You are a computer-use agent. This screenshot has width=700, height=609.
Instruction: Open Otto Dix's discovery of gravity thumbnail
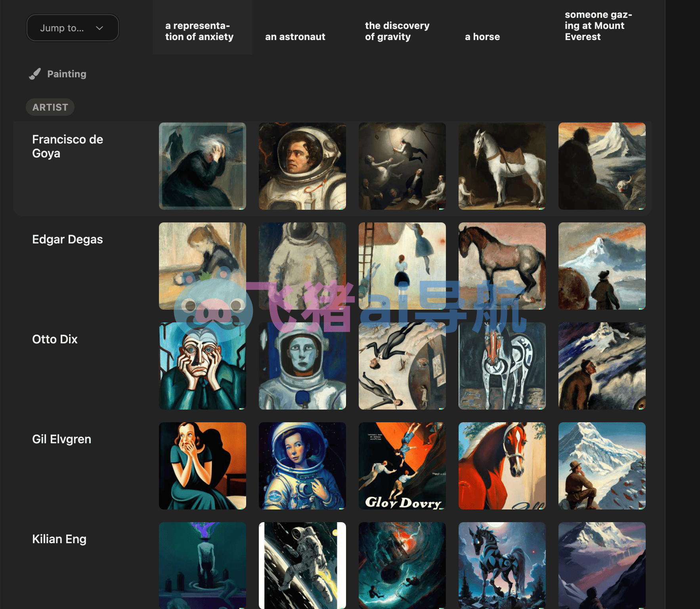tap(402, 366)
